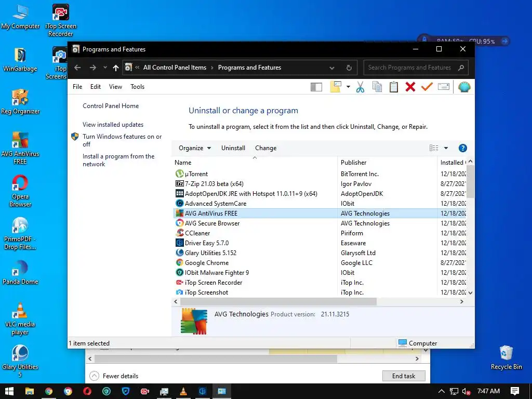Expand the address bar history dropdown

pyautogui.click(x=332, y=68)
